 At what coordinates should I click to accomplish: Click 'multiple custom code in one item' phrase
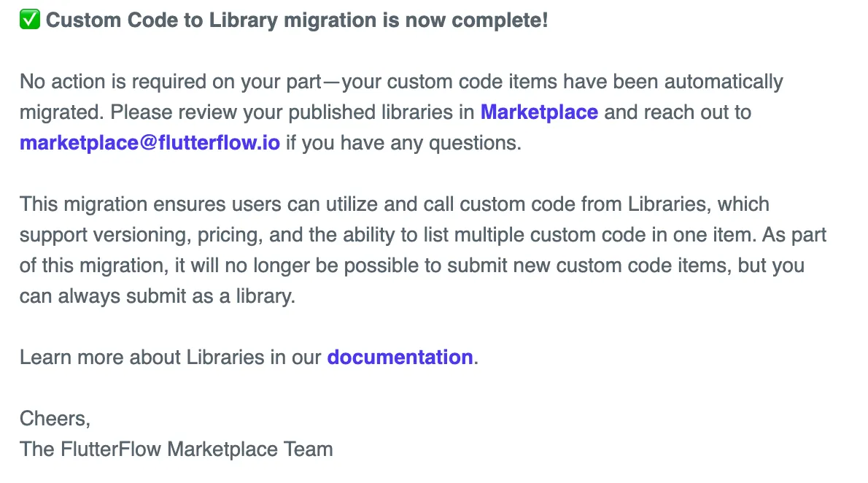tap(627, 235)
